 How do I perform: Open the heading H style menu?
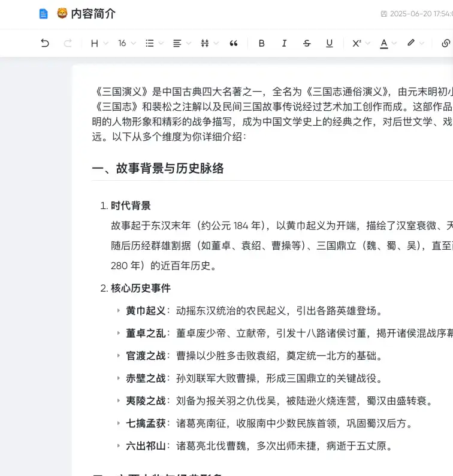pos(95,44)
